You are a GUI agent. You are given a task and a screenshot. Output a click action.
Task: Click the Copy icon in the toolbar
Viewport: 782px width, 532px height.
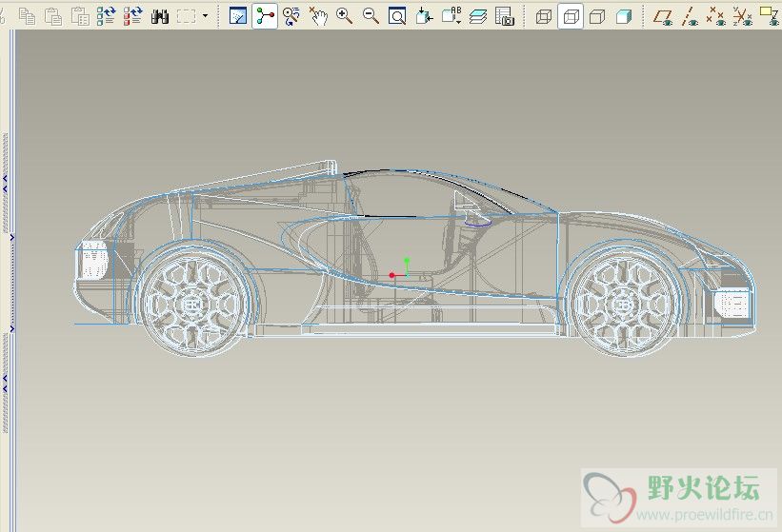pos(27,16)
